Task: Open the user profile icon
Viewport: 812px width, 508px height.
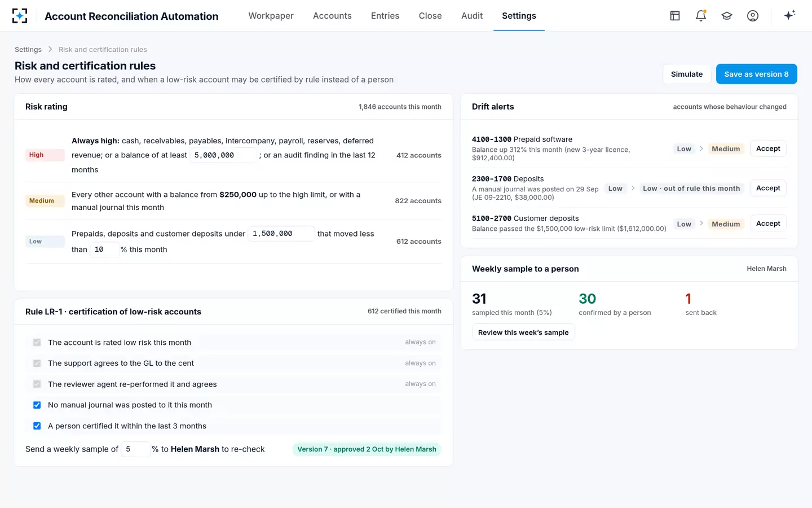Action: (x=753, y=16)
